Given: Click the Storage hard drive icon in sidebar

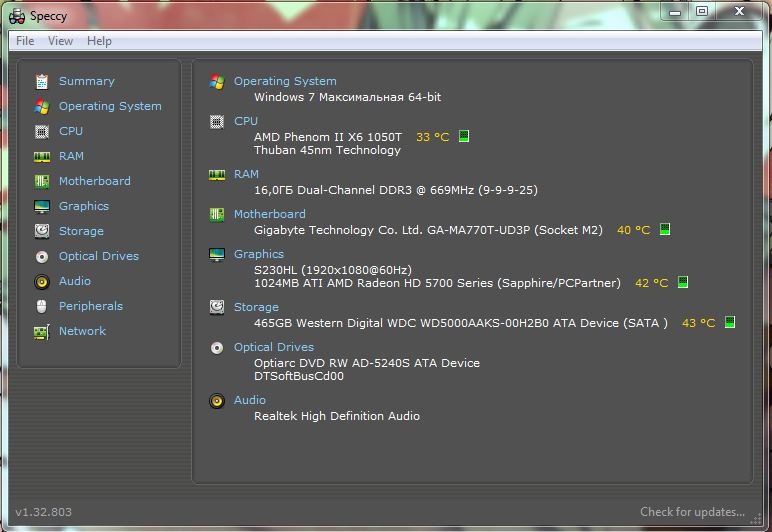Looking at the screenshot, I should pos(42,231).
